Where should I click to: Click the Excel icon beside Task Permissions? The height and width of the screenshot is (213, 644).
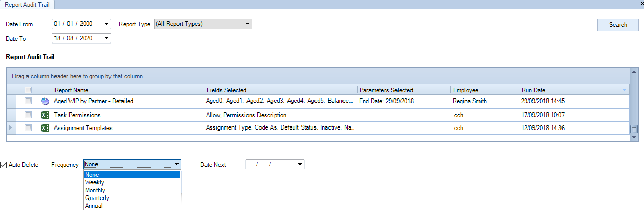45,115
